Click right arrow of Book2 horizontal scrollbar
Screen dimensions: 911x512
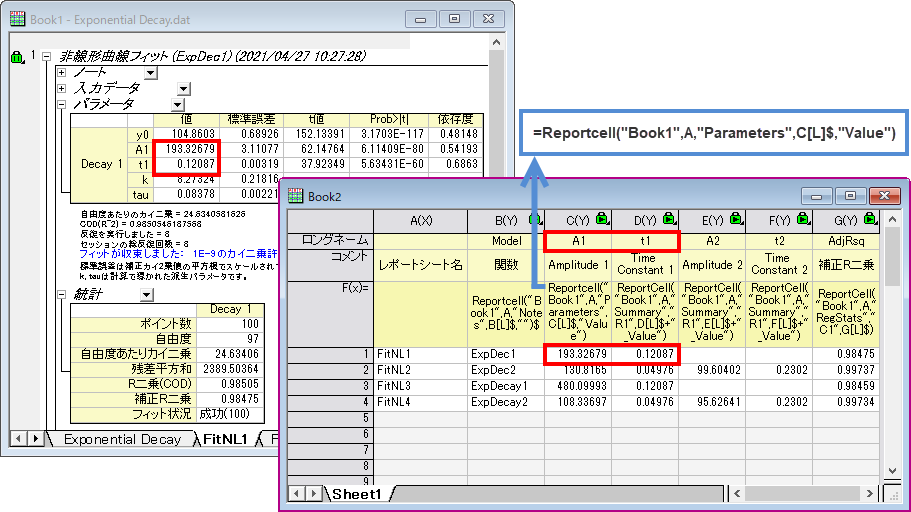[x=869, y=494]
